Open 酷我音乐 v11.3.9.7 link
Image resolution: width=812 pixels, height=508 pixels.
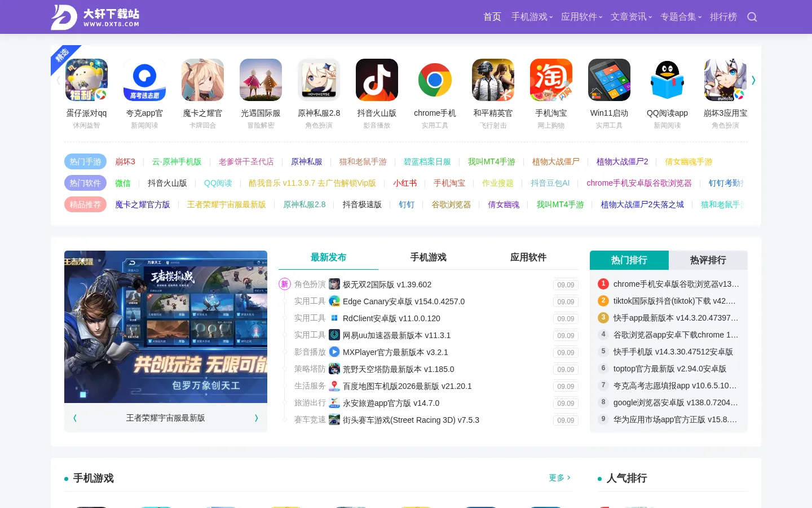click(x=312, y=183)
